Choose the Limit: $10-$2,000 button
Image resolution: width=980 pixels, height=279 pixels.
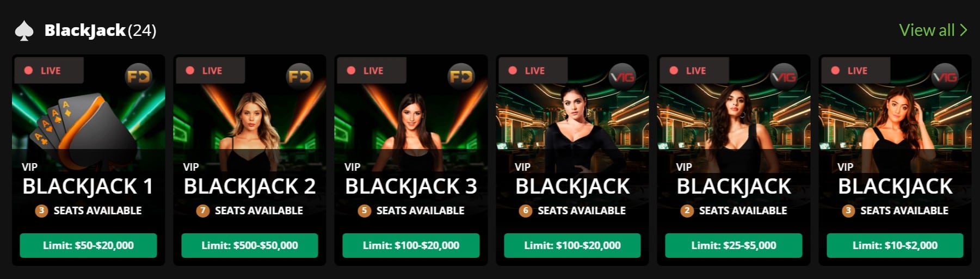tap(895, 245)
